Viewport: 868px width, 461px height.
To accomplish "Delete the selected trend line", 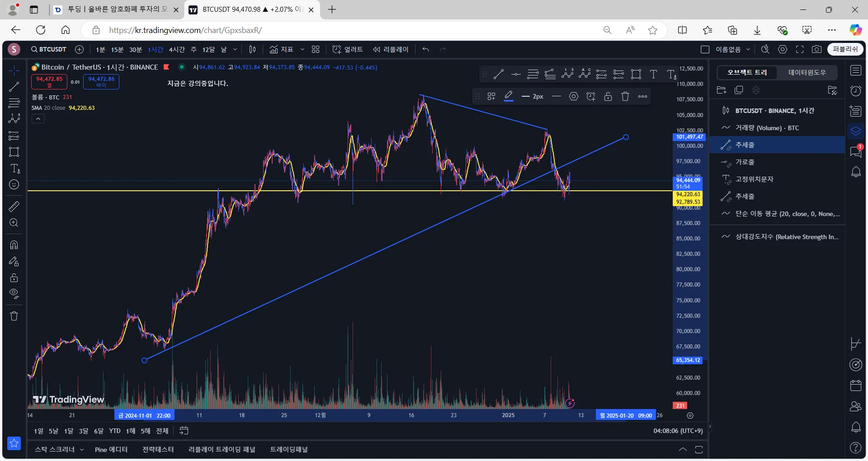I will (x=625, y=96).
